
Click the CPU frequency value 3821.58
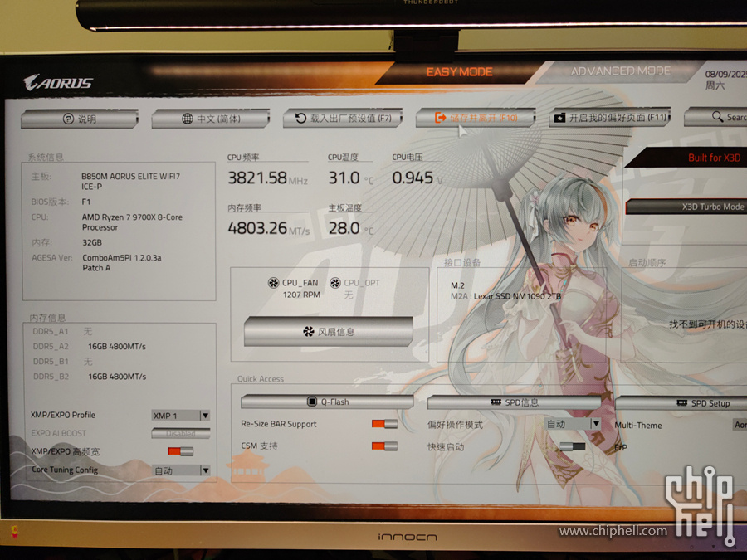pos(257,178)
